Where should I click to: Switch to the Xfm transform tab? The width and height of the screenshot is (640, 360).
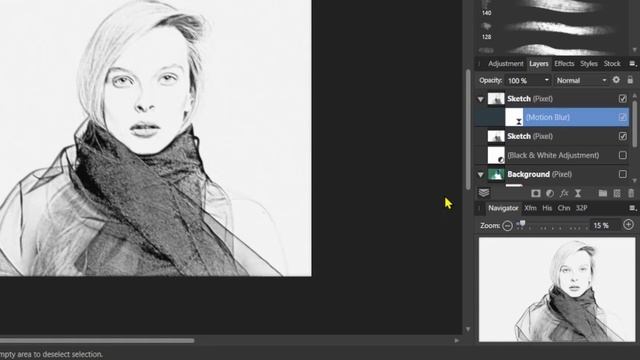pyautogui.click(x=530, y=208)
